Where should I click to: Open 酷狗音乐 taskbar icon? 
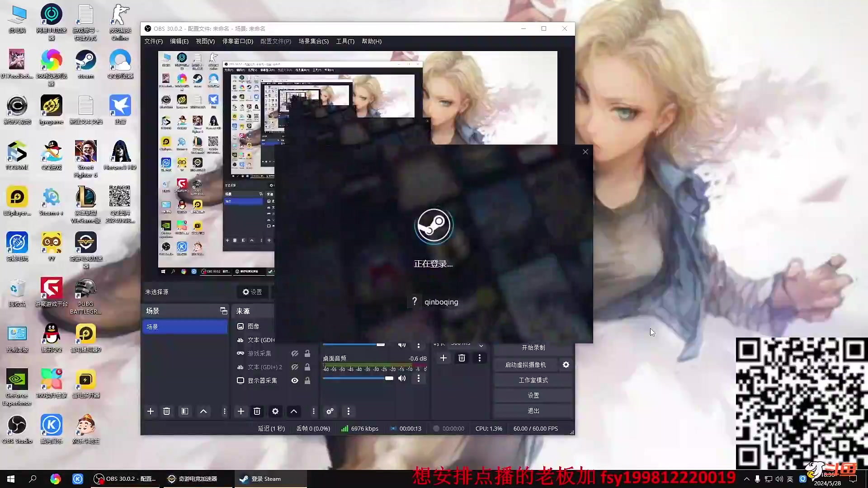coord(78,479)
